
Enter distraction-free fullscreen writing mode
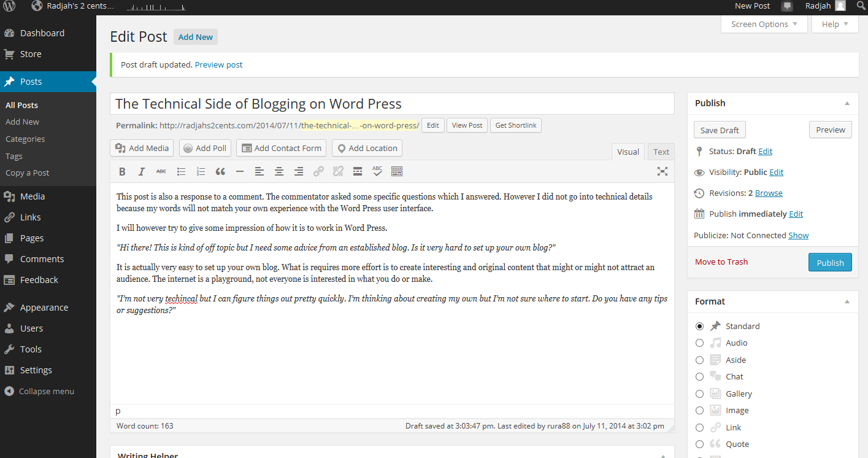663,172
